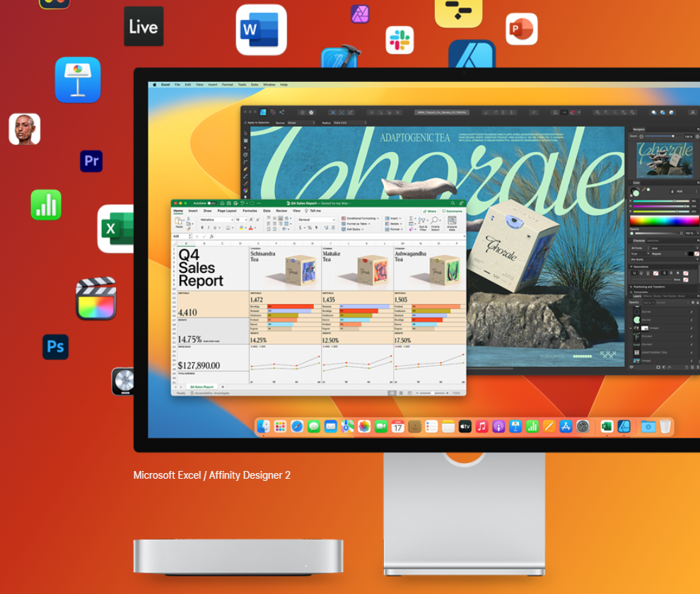Open Messages from the Dock
Viewport: 700px width, 594px height.
click(314, 427)
